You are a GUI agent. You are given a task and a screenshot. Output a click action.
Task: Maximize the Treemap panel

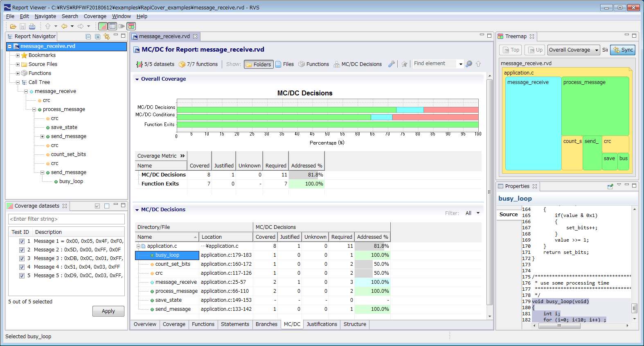(634, 36)
